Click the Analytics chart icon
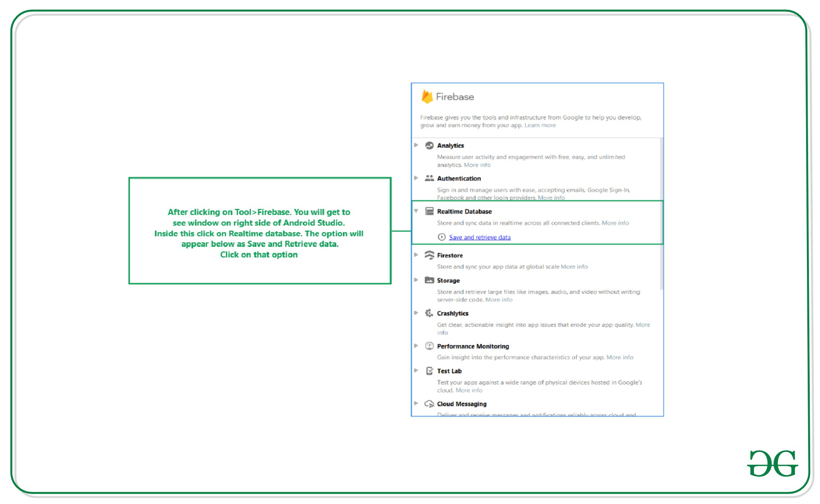The height and width of the screenshot is (504, 820). 429,145
